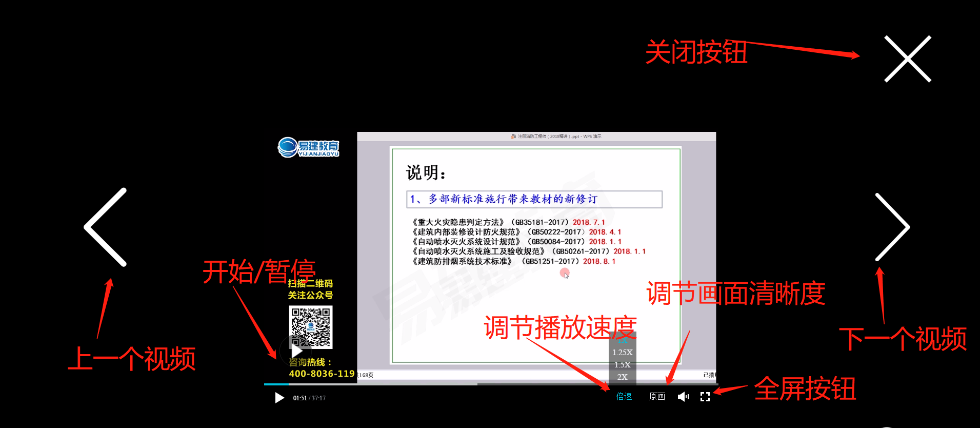Open the 原画 video quality selector

[657, 397]
